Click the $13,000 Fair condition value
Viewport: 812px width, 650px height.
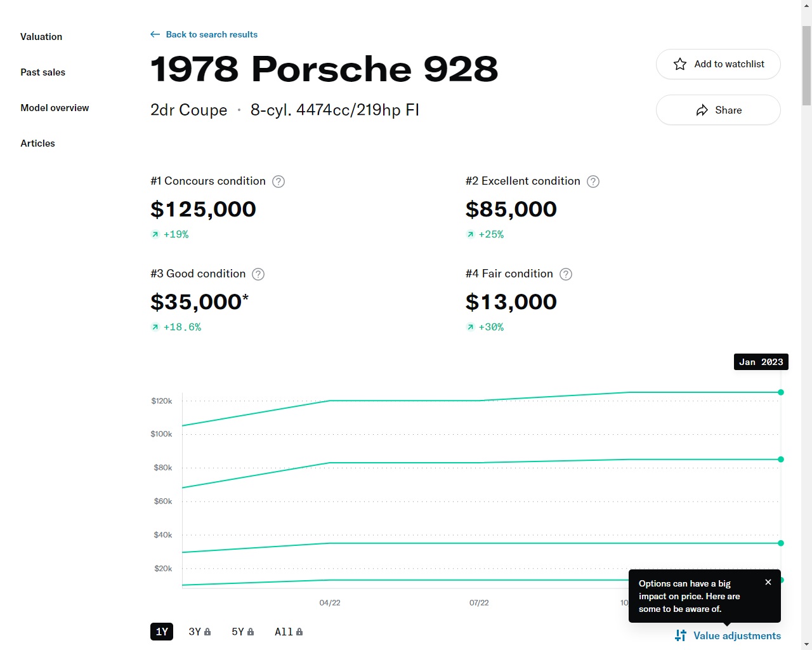511,302
